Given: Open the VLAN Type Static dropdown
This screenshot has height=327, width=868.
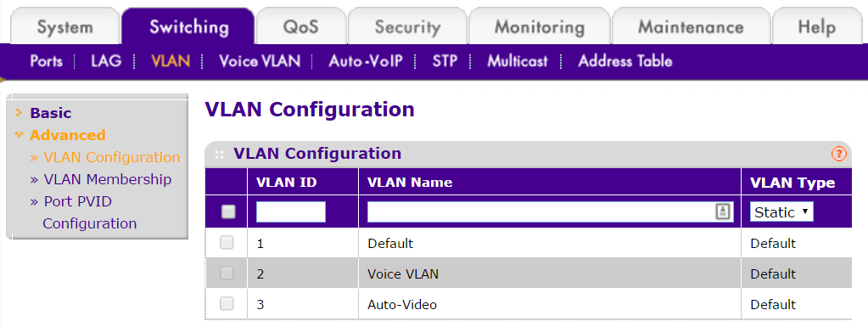Looking at the screenshot, I should (781, 211).
